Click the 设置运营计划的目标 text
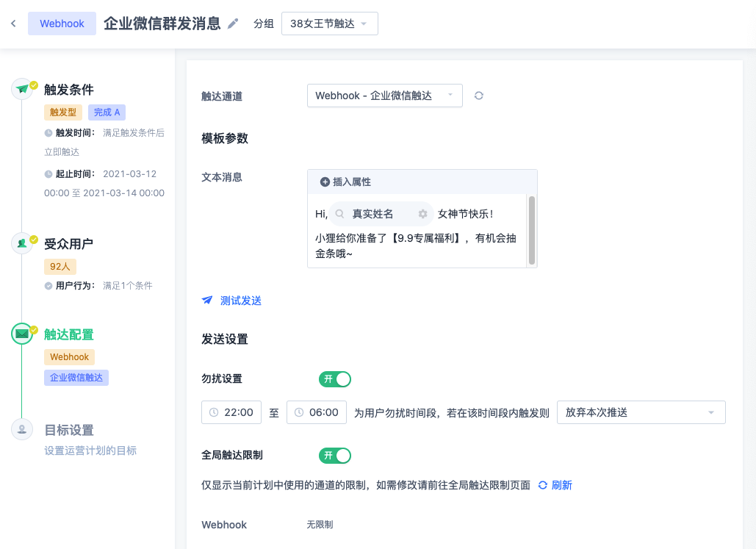Viewport: 756px width, 549px height. point(90,451)
